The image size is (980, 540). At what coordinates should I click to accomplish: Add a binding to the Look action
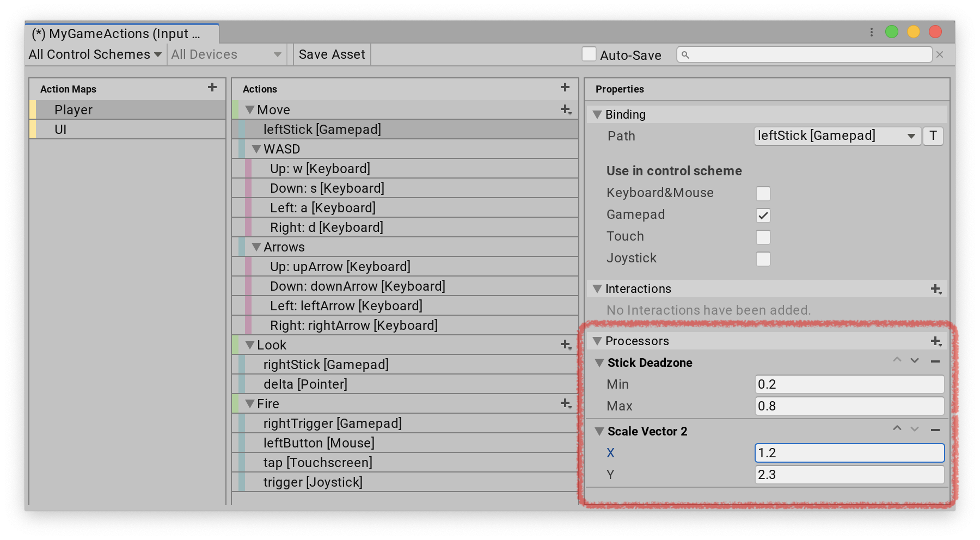click(x=565, y=344)
